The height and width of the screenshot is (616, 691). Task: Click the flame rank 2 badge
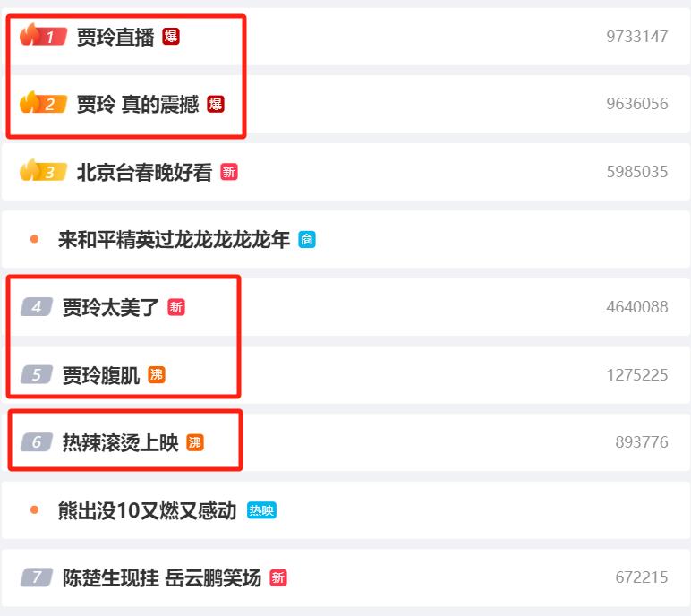pyautogui.click(x=43, y=103)
